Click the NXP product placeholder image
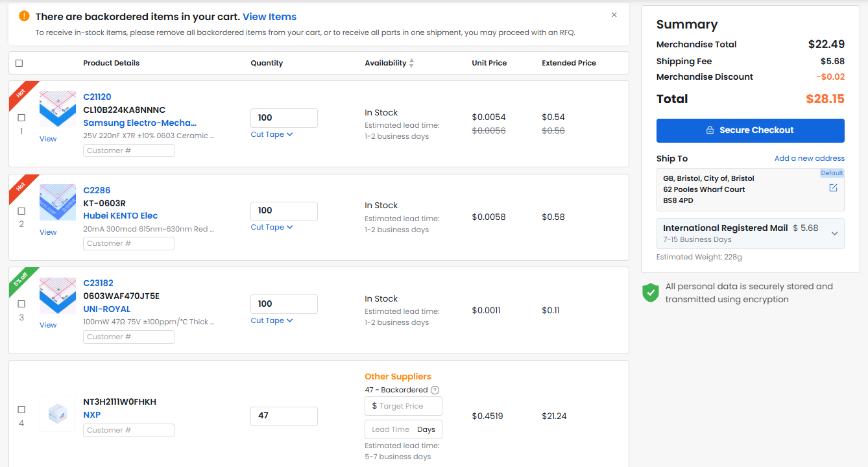The image size is (868, 467). pos(57,413)
